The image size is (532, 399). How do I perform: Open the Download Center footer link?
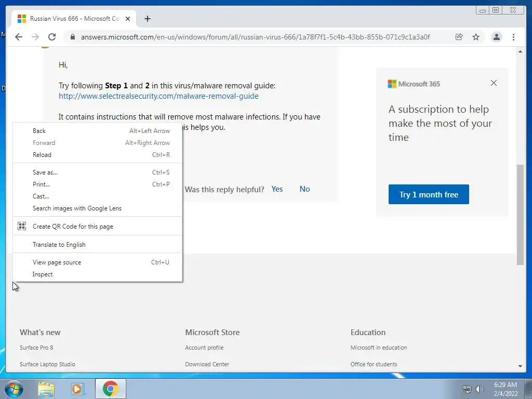coord(207,364)
